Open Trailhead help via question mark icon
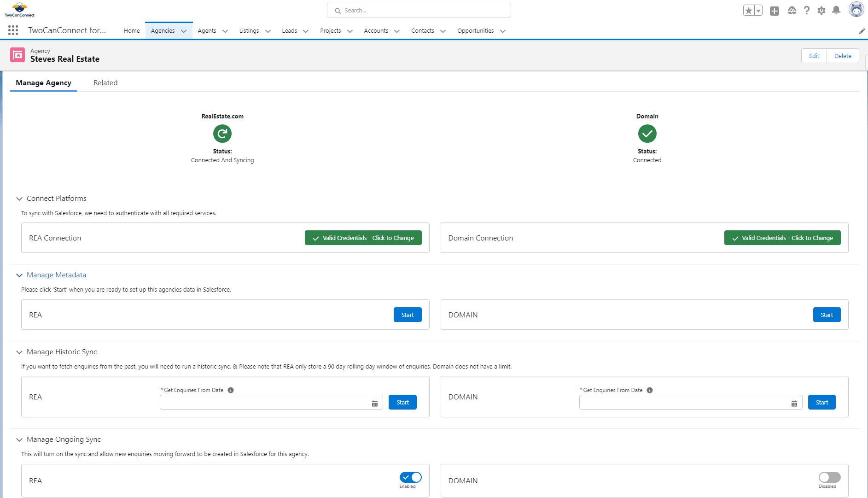The height and width of the screenshot is (498, 868). (x=807, y=10)
